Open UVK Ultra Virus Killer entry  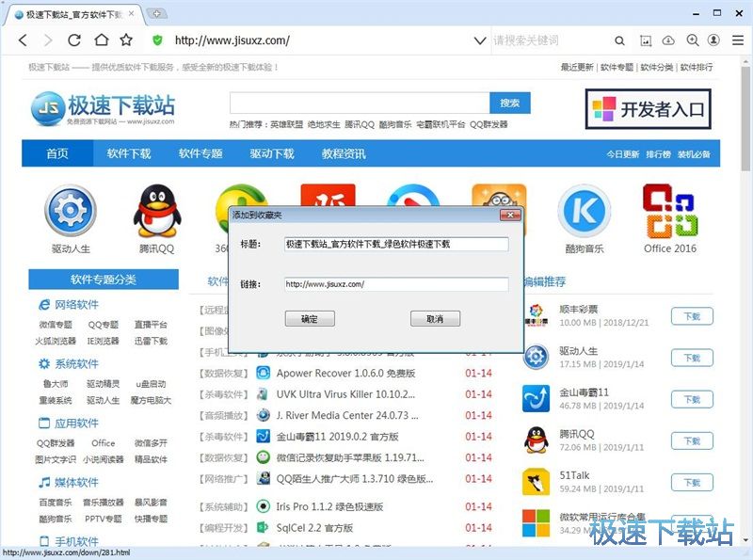(345, 394)
